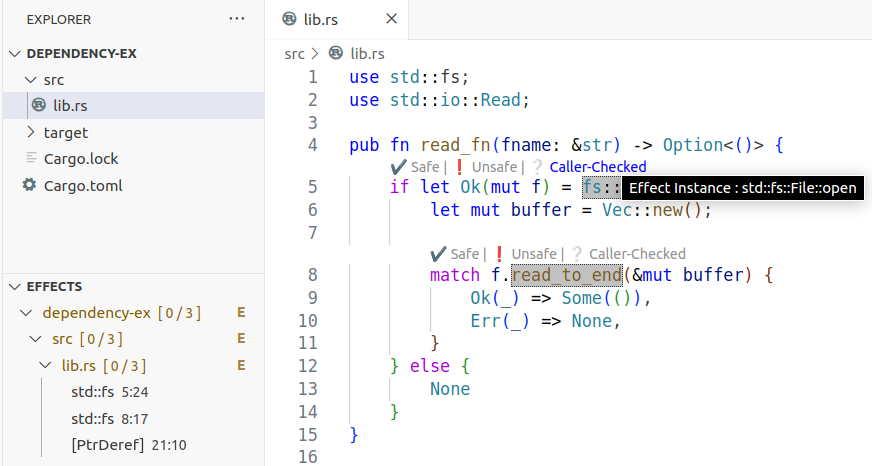Viewport: 872px width, 466px height.
Task: Expand the target folder
Action: [x=30, y=132]
